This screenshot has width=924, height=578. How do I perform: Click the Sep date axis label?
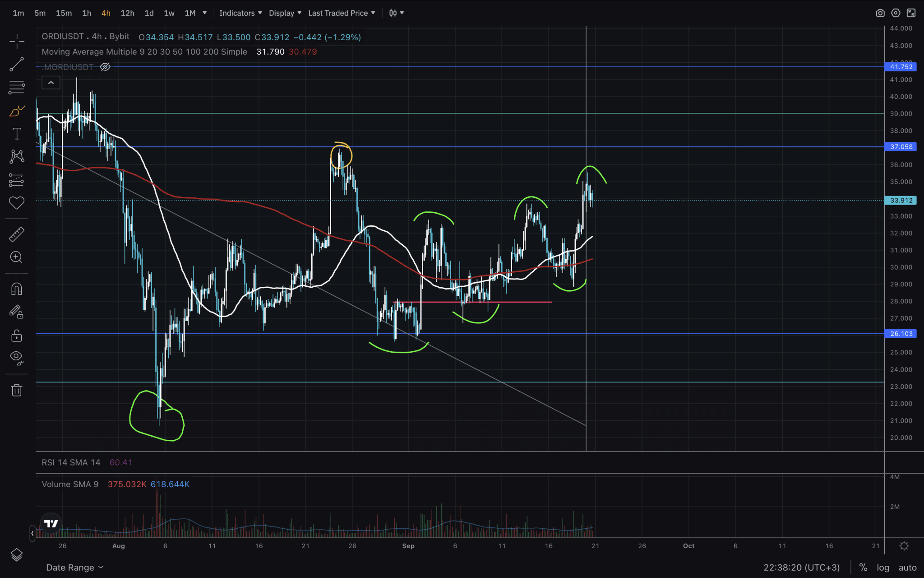coord(408,546)
